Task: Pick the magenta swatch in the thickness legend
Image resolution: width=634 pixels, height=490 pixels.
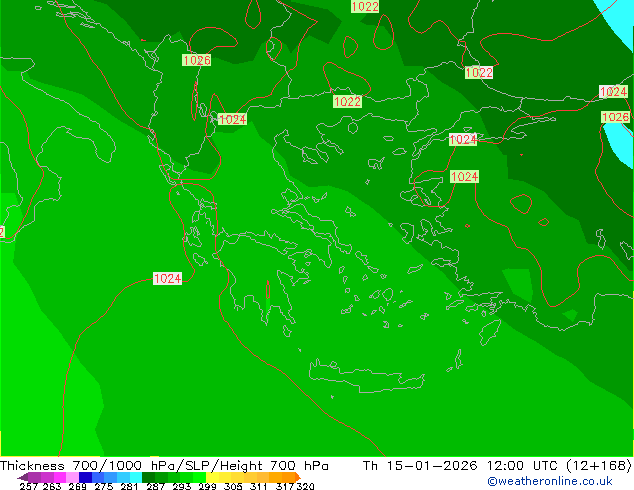Action: coord(60,477)
